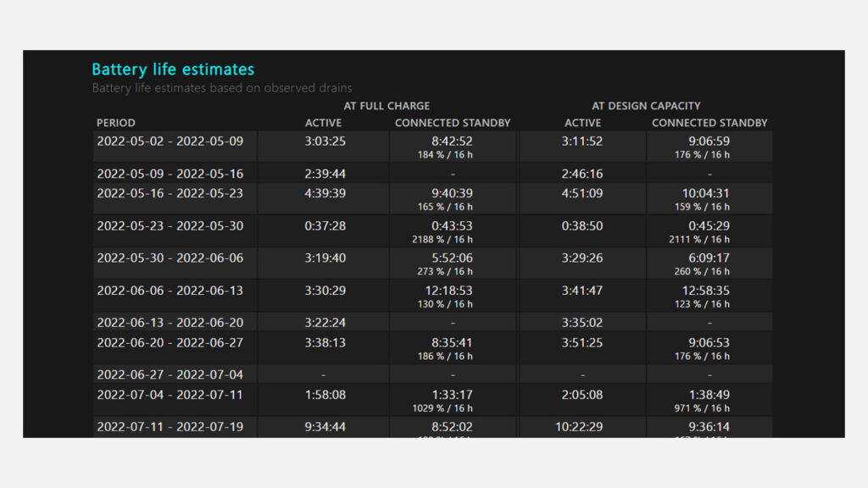Select the 2022-06-20 - 2022-06-27 period row
The width and height of the screenshot is (868, 488).
click(170, 343)
